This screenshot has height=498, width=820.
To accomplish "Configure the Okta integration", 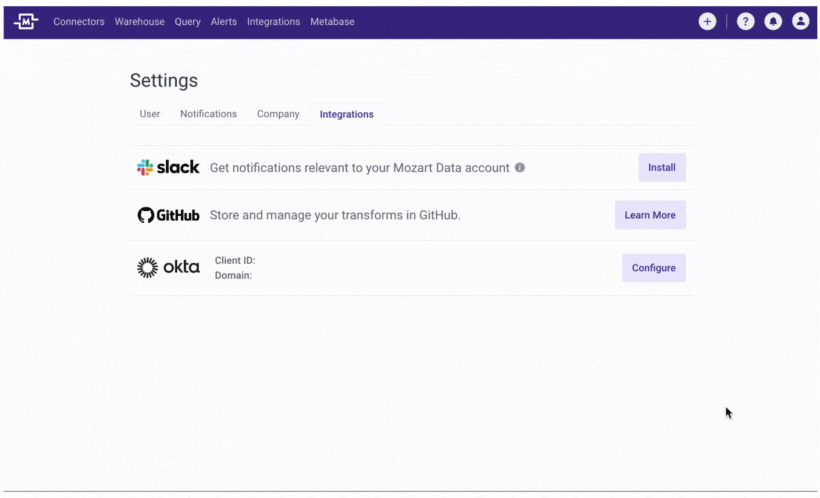I will click(x=653, y=268).
